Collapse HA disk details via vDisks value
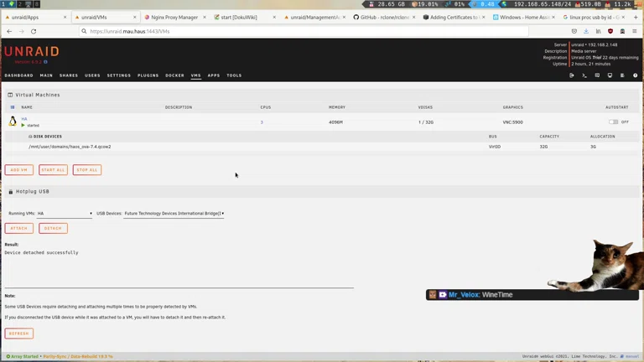 click(x=425, y=122)
